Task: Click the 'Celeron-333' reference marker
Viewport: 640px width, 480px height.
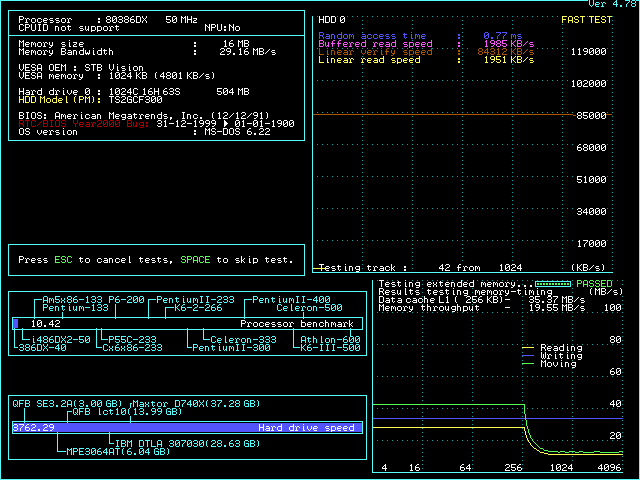Action: click(x=243, y=340)
